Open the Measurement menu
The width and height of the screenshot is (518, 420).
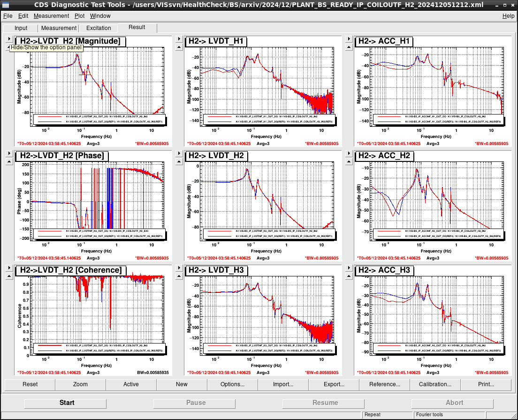51,16
